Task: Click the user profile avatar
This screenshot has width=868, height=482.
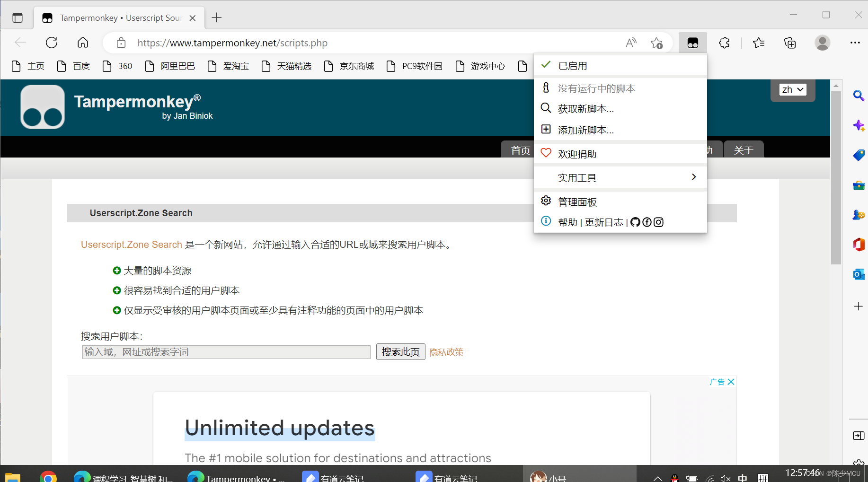Action: 823,43
